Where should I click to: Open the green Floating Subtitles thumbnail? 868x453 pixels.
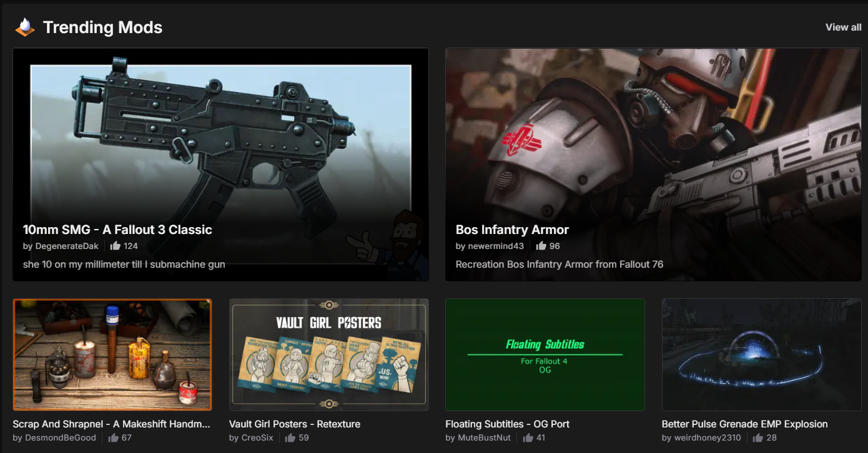coord(545,354)
